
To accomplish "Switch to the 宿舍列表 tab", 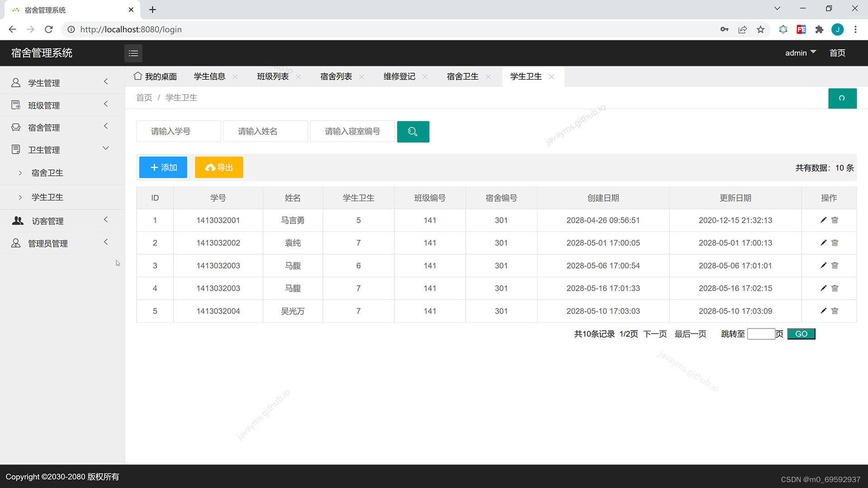I will click(336, 76).
